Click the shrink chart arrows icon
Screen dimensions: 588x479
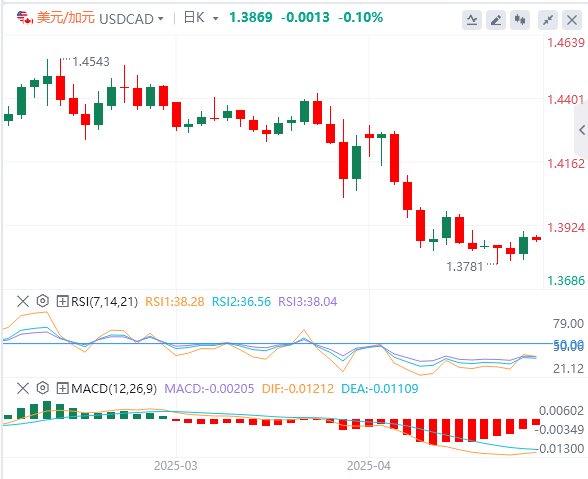(x=548, y=20)
